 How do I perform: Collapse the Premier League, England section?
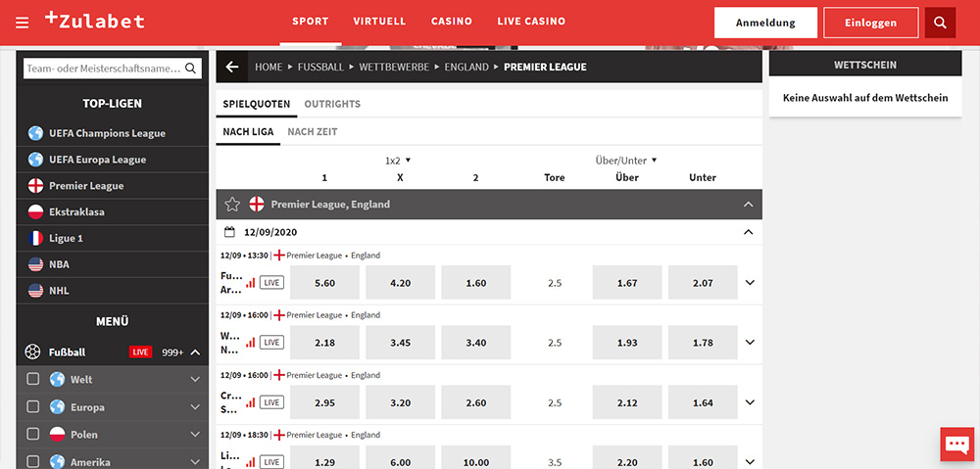748,205
